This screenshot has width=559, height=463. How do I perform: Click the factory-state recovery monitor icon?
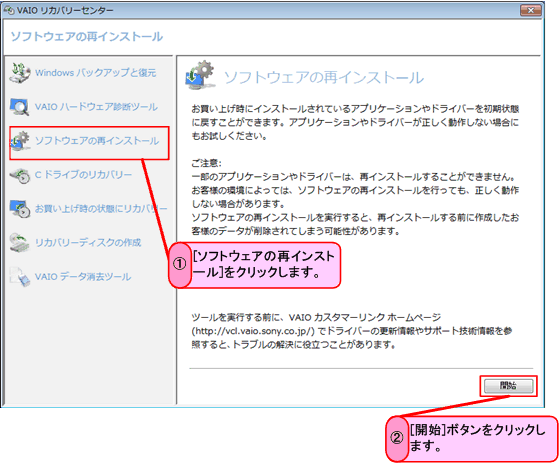click(x=20, y=209)
